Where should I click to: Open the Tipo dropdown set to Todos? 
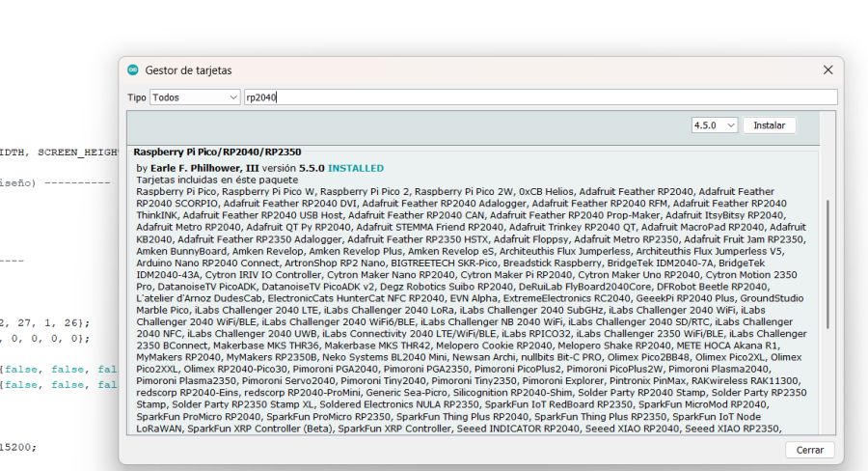point(194,97)
